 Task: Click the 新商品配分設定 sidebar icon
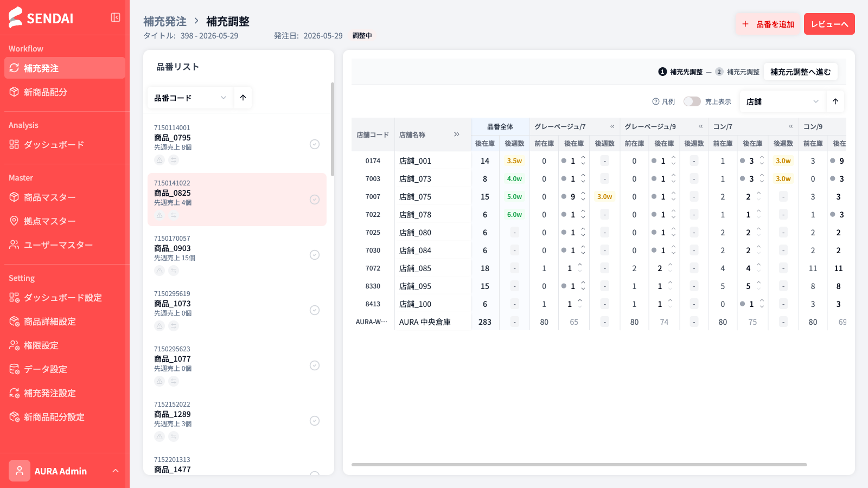click(x=14, y=416)
